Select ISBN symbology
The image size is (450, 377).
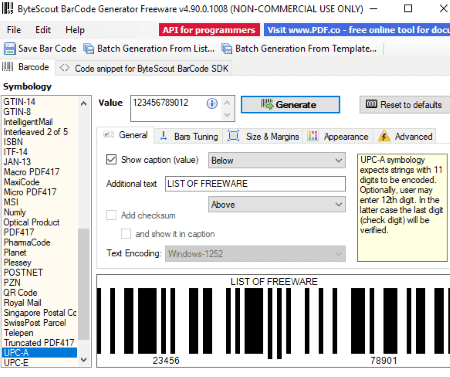[x=39, y=142]
